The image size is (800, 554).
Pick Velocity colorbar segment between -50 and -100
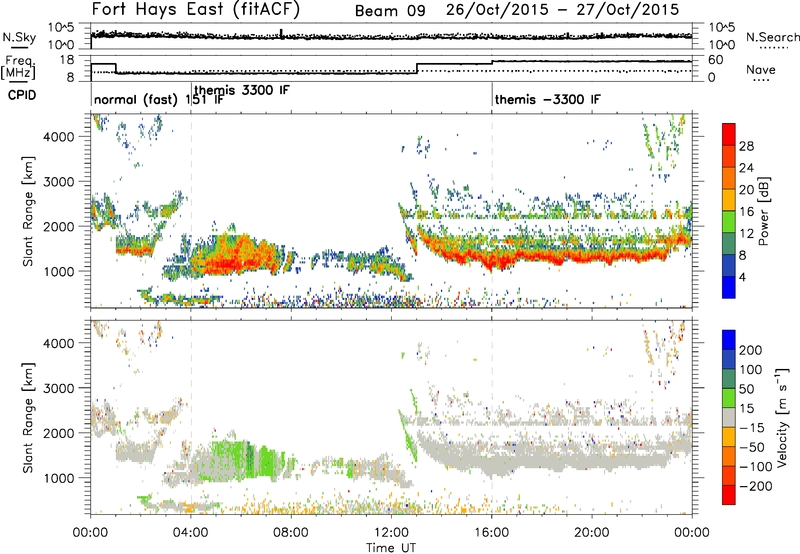pyautogui.click(x=729, y=456)
